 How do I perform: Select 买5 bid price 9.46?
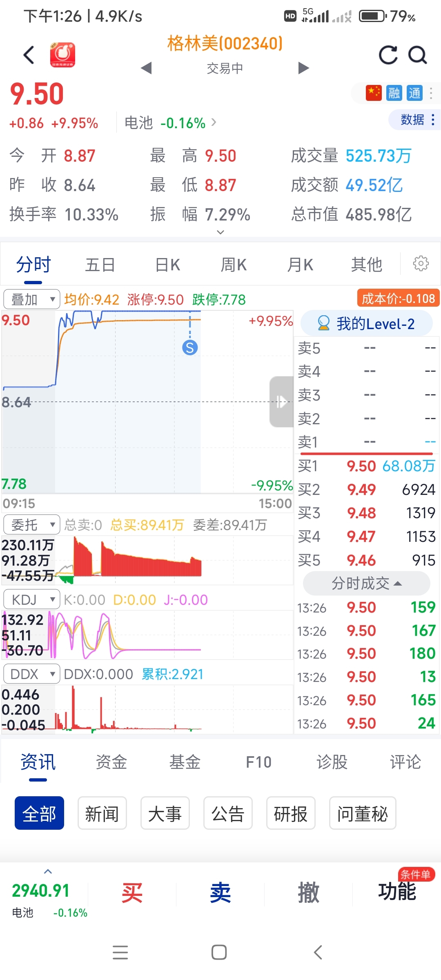pyautogui.click(x=366, y=560)
